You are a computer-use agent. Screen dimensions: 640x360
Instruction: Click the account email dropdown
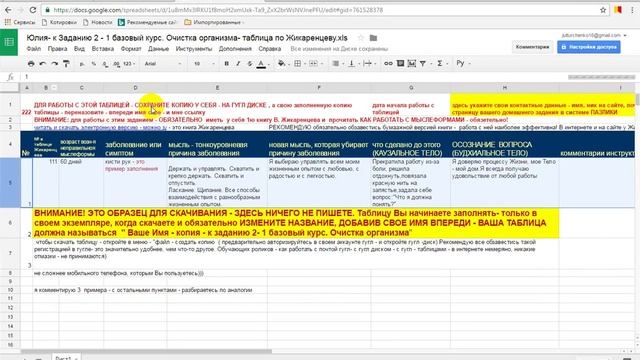(594, 36)
